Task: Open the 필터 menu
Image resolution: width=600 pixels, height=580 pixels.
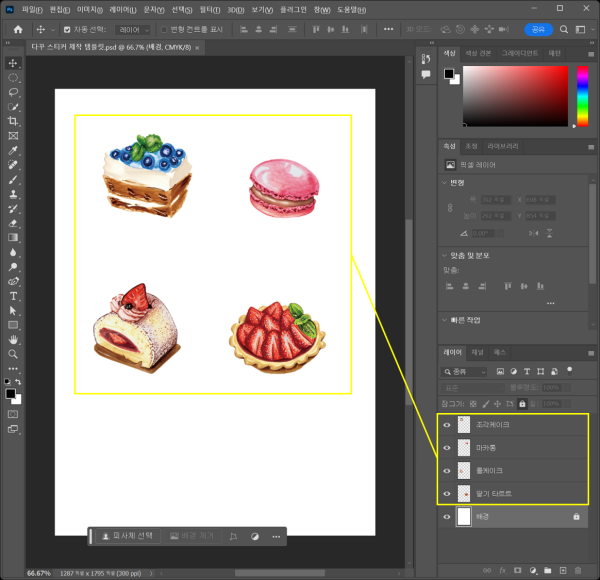Action: point(210,10)
